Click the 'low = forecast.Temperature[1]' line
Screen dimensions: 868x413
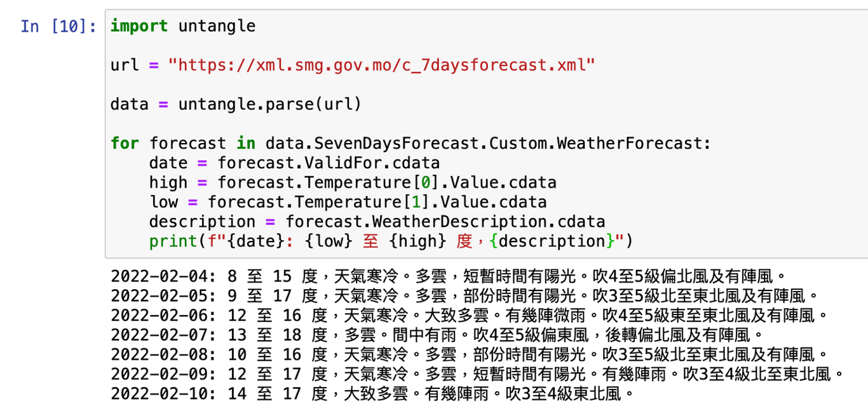[x=348, y=203]
